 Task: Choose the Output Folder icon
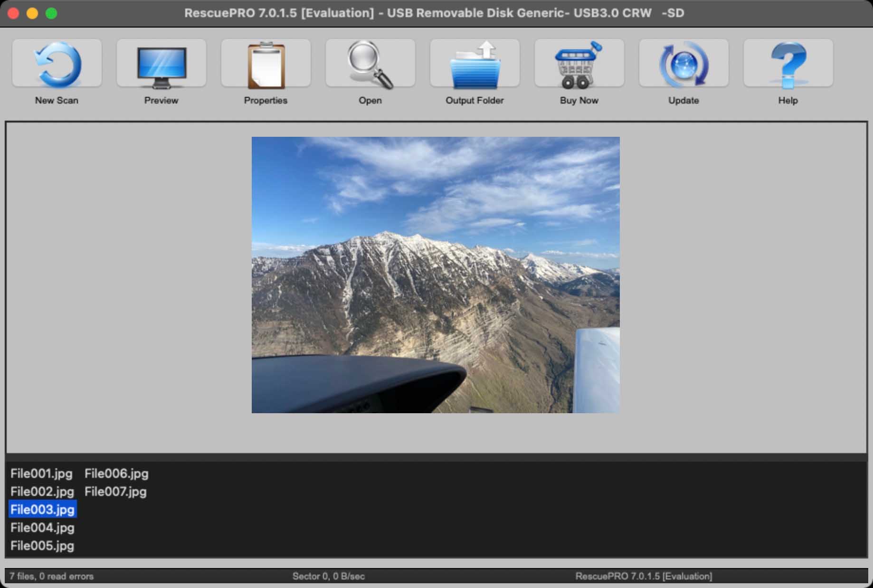click(475, 64)
